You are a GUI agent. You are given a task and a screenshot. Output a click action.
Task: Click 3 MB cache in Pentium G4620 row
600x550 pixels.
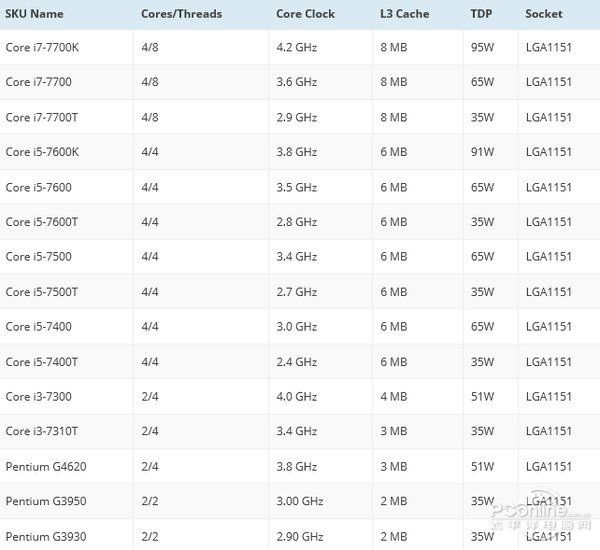tap(394, 467)
